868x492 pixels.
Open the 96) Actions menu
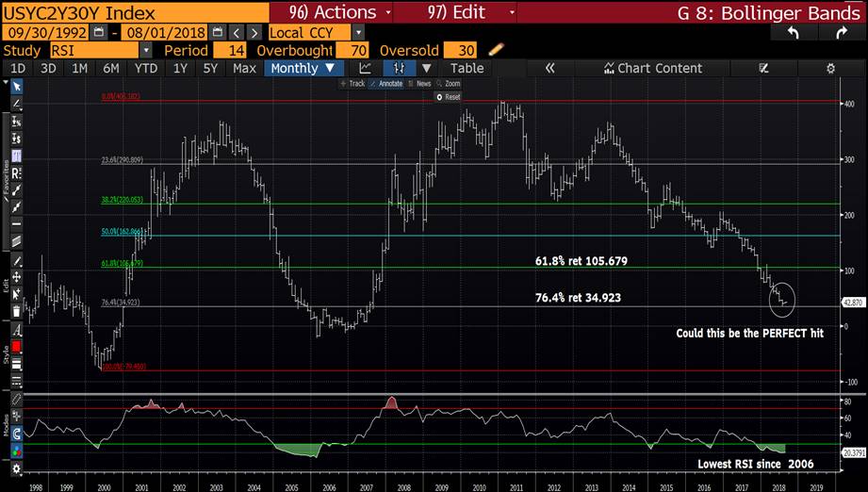click(332, 11)
